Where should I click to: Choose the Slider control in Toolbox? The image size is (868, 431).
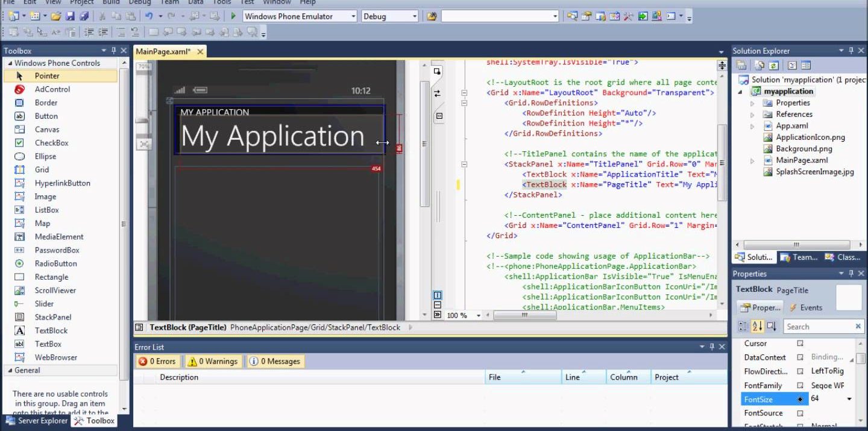pos(44,304)
